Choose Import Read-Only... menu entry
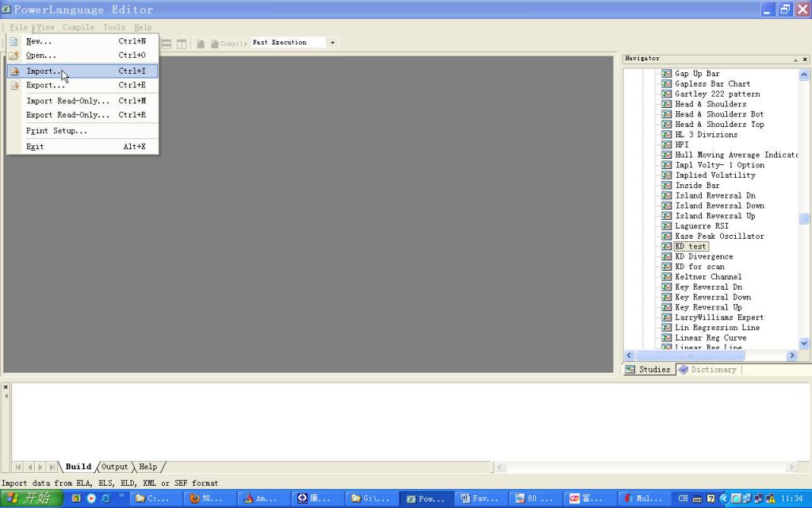Viewport: 812px width, 508px height. coord(82,101)
